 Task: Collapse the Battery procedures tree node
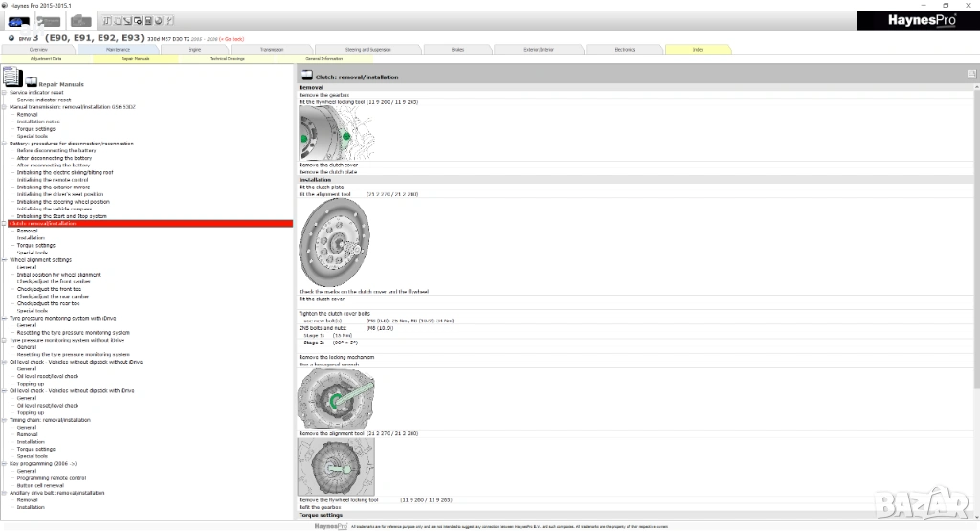tap(4, 144)
